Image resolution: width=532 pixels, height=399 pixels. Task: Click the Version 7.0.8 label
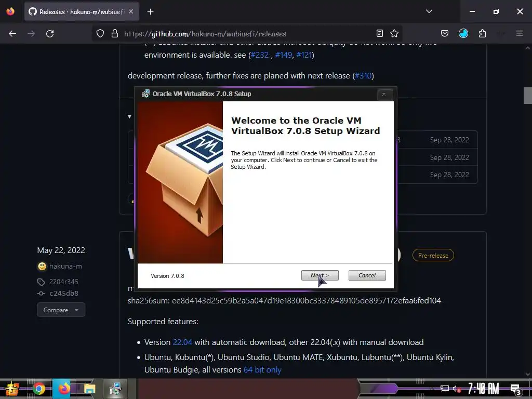coord(168,276)
